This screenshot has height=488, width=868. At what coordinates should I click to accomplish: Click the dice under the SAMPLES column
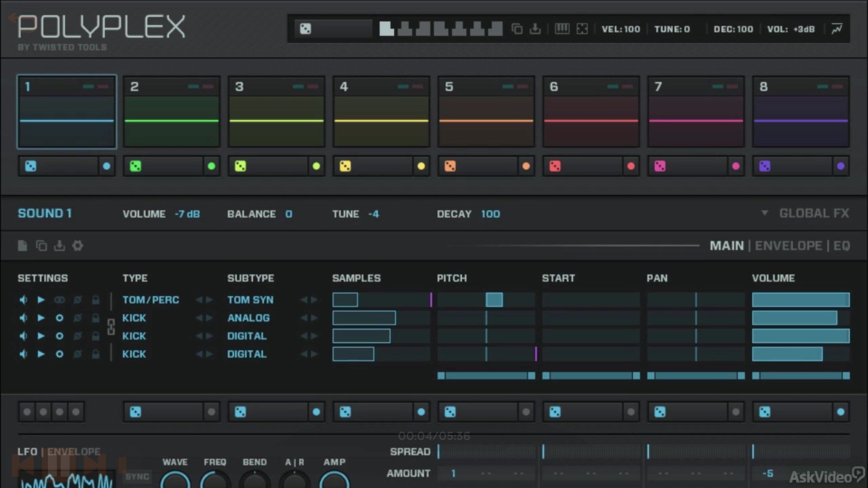[345, 412]
